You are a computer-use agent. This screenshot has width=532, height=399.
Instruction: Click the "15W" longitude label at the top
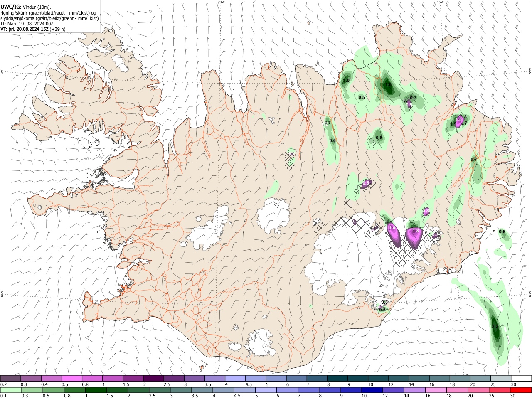(440, 2)
